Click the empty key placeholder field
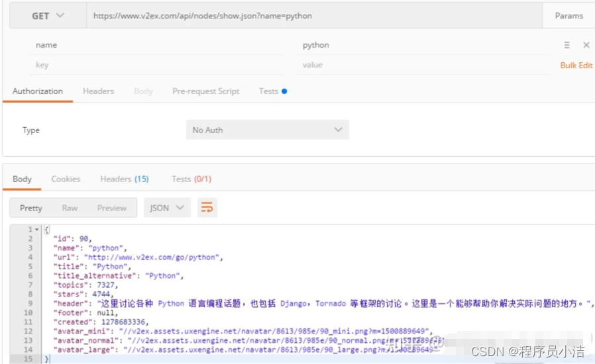This screenshot has height=364, width=595. click(156, 65)
